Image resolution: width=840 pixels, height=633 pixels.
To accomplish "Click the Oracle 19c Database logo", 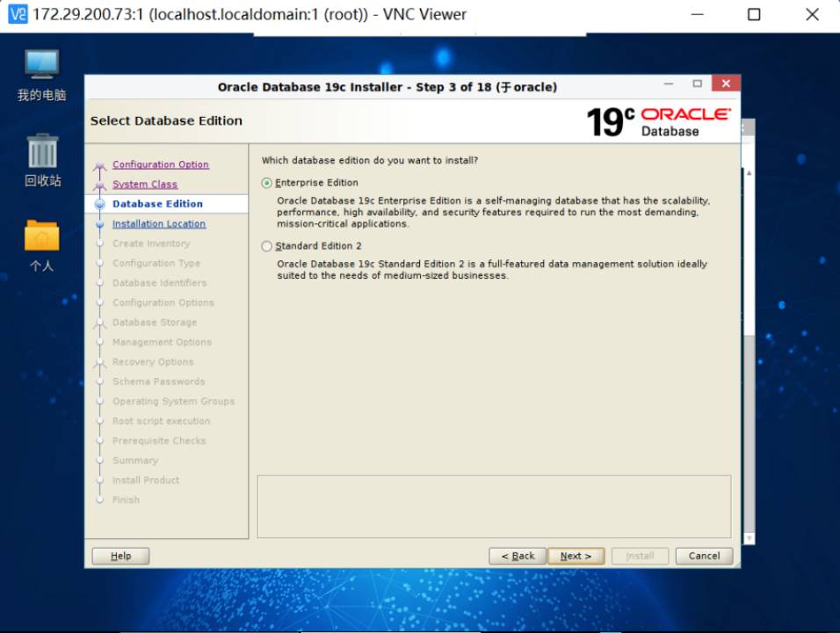I will click(658, 121).
